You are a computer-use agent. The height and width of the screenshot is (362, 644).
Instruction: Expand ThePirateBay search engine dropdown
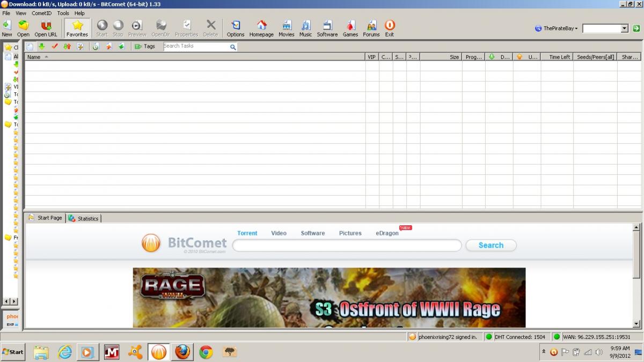(x=557, y=28)
